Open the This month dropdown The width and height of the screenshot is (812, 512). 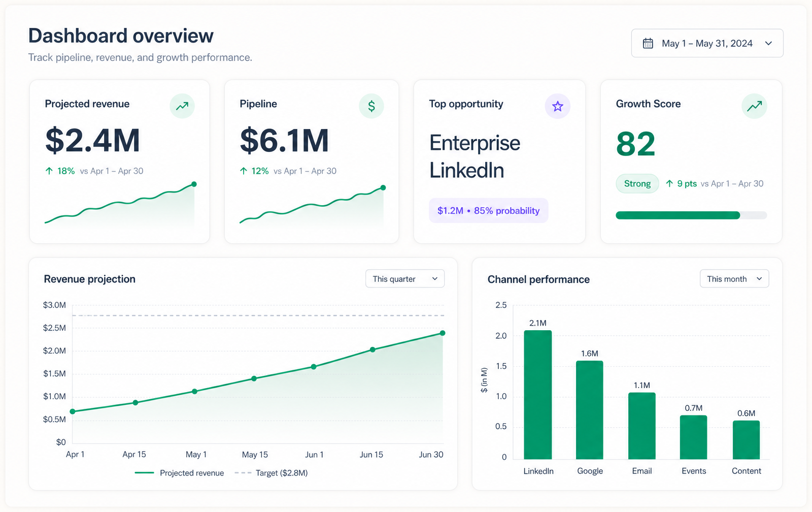734,278
